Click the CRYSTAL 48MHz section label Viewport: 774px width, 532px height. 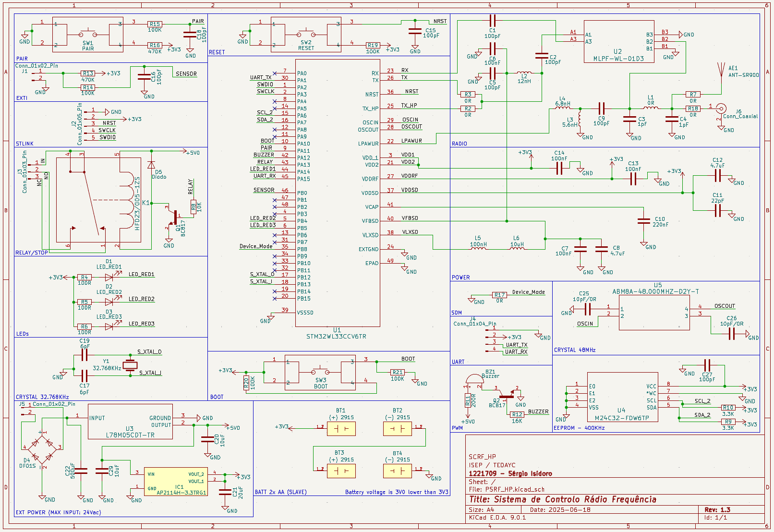click(x=575, y=350)
